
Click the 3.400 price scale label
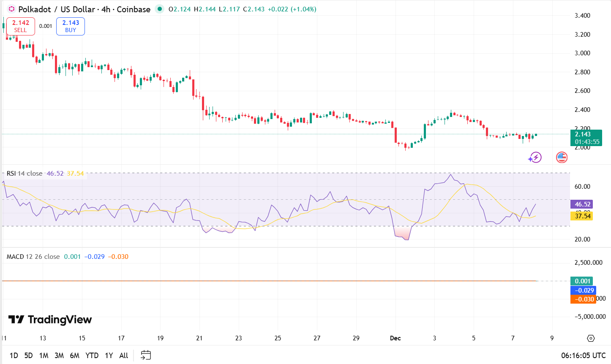(x=582, y=16)
